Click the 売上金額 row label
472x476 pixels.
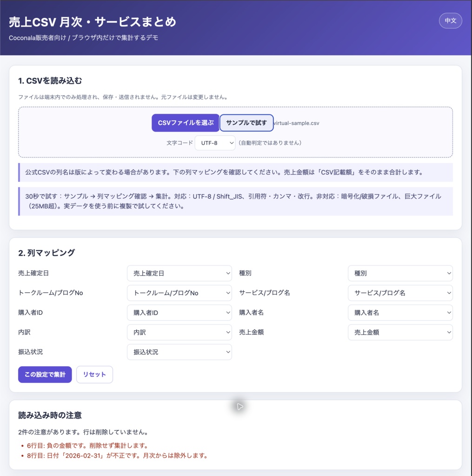[251, 332]
